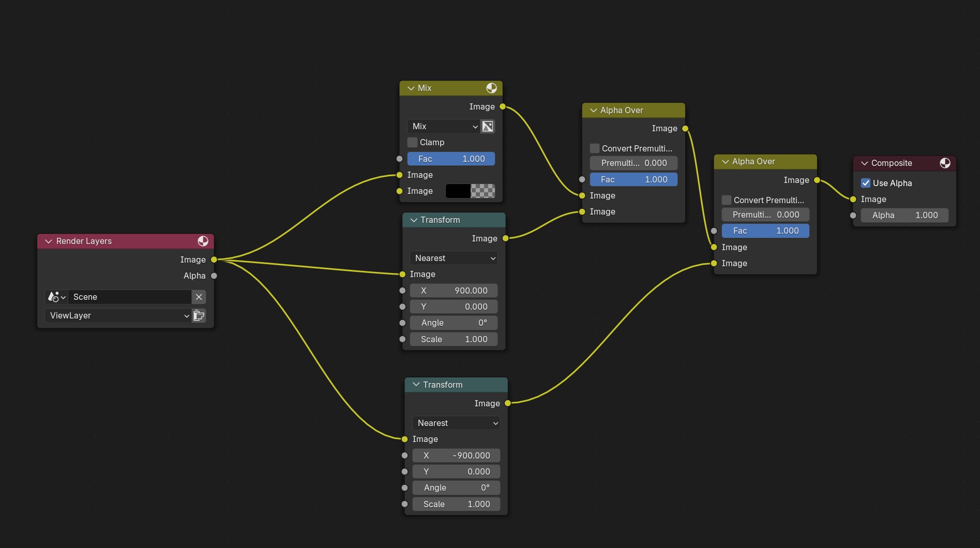
Task: Collapse the upper Transform node
Action: coord(414,220)
